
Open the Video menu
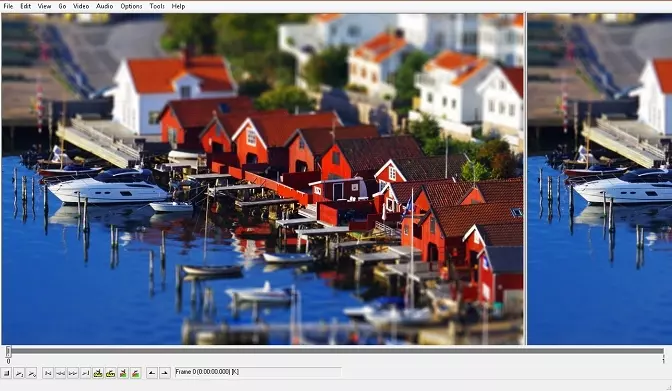click(x=81, y=6)
